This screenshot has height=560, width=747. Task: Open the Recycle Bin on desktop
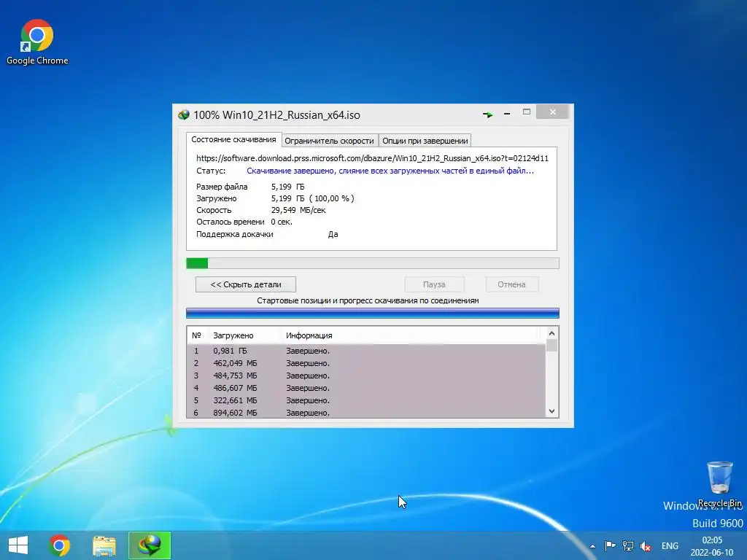[719, 484]
